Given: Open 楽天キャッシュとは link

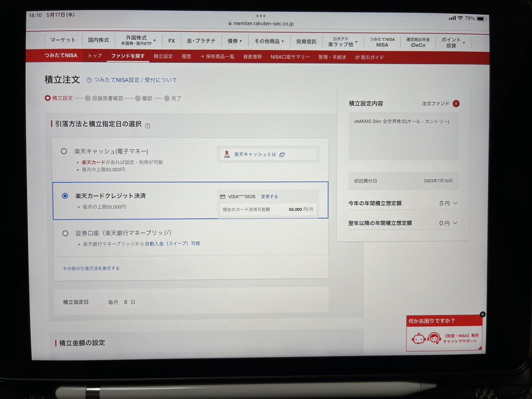Looking at the screenshot, I should click(x=255, y=154).
